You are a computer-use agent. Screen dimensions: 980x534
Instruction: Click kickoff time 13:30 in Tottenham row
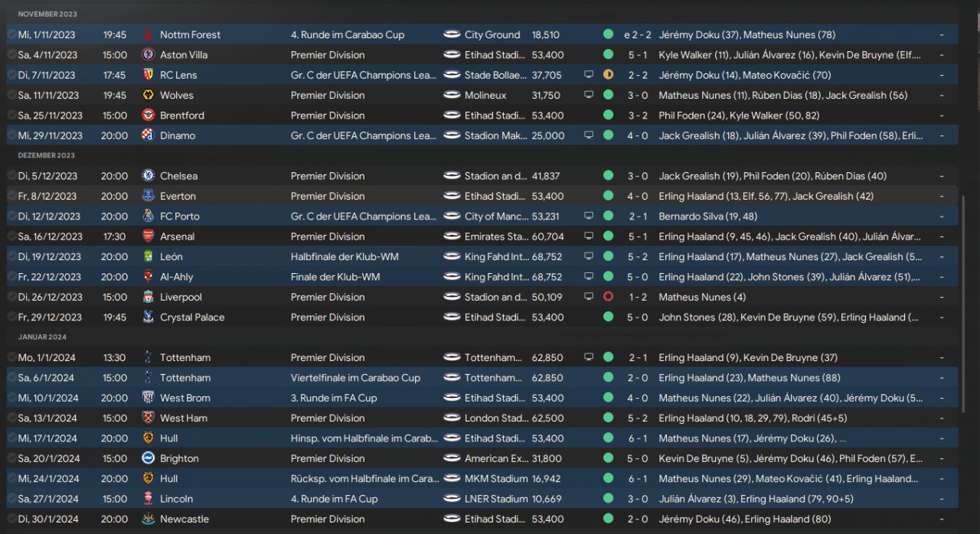click(115, 357)
